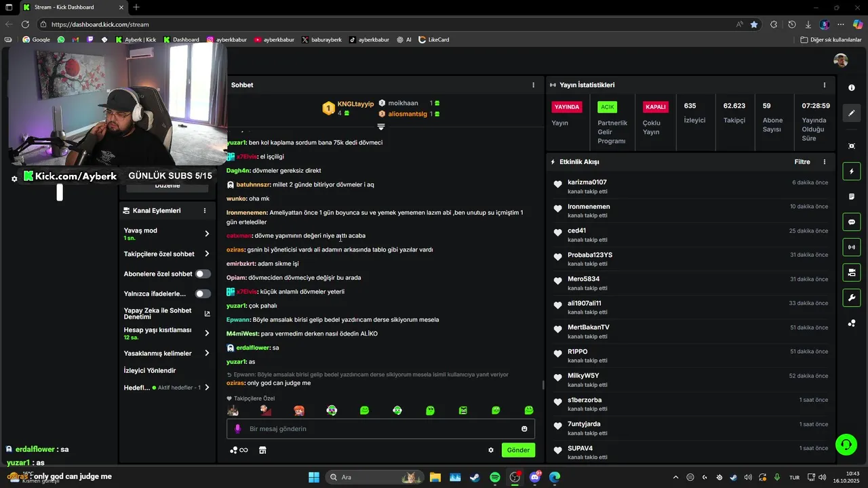Click the shop storefront icon below chat

(x=262, y=450)
